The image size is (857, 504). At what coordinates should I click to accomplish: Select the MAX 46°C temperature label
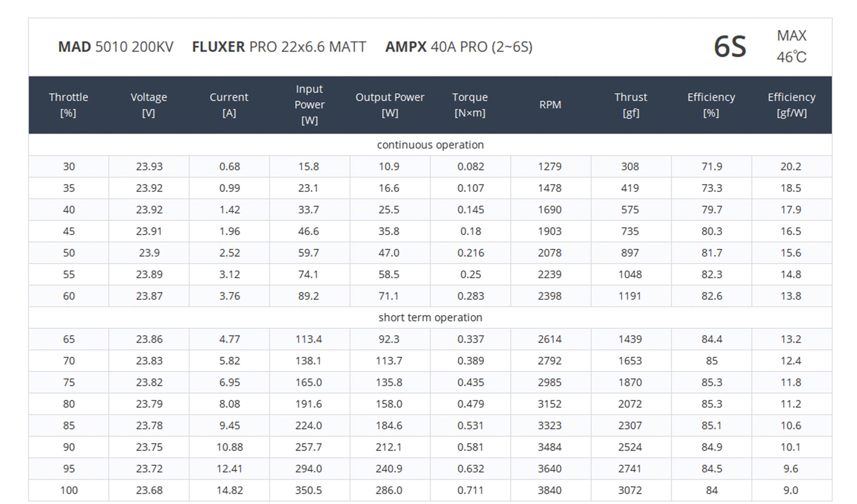pyautogui.click(x=791, y=47)
